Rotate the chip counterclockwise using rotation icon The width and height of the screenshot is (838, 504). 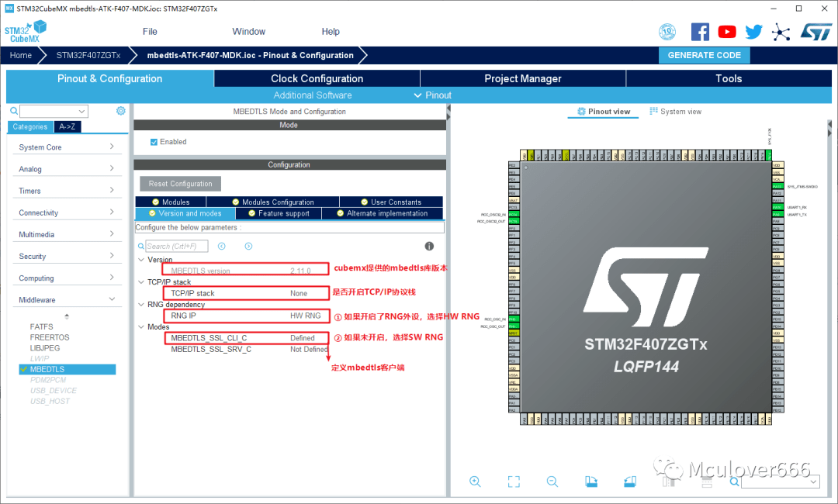pyautogui.click(x=629, y=481)
